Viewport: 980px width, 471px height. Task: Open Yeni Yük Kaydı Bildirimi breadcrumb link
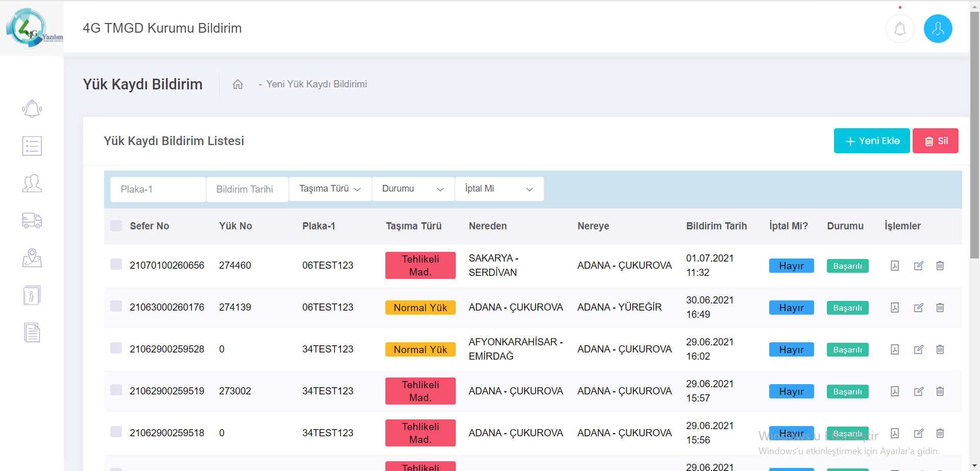coord(316,84)
